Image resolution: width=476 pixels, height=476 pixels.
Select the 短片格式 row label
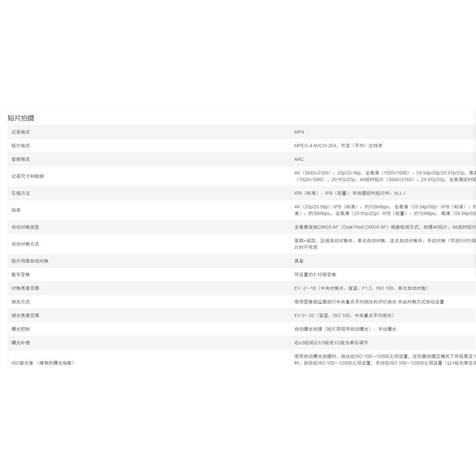(x=20, y=146)
